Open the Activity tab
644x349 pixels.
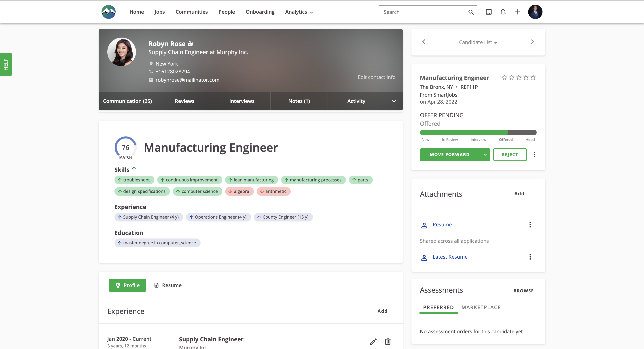(x=356, y=101)
